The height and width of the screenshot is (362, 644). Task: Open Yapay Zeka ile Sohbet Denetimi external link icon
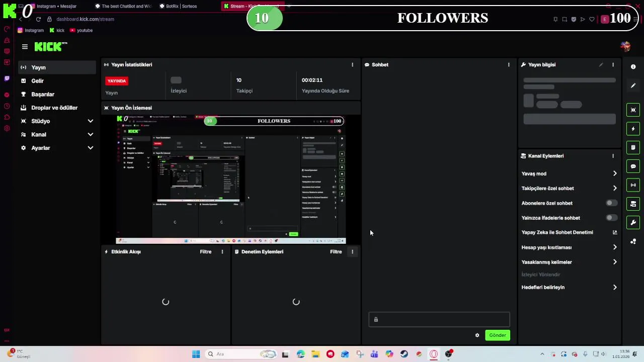(x=615, y=232)
